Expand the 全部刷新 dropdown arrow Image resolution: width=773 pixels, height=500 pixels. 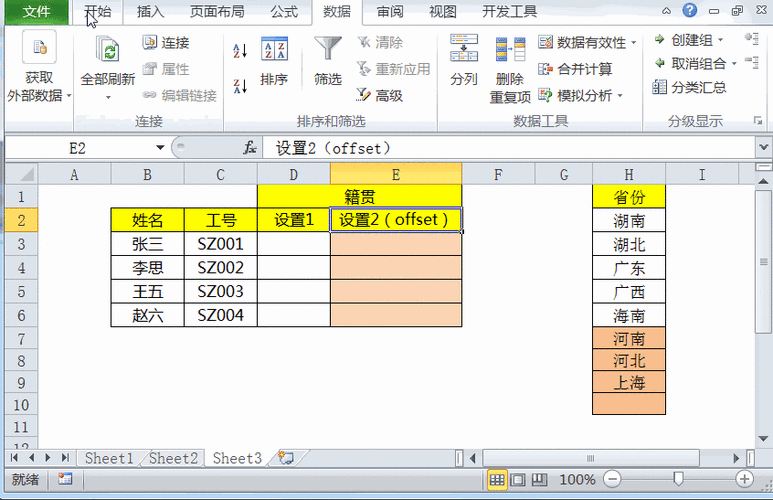point(107,98)
